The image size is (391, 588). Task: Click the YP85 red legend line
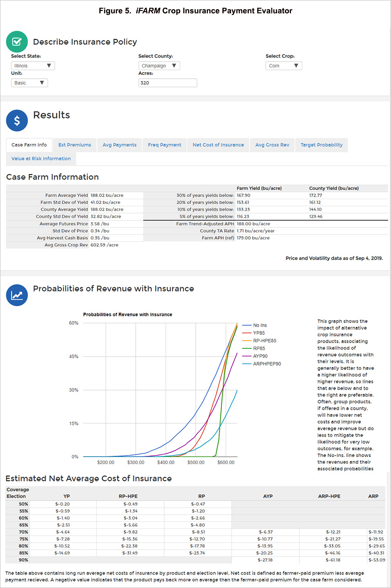tap(247, 333)
